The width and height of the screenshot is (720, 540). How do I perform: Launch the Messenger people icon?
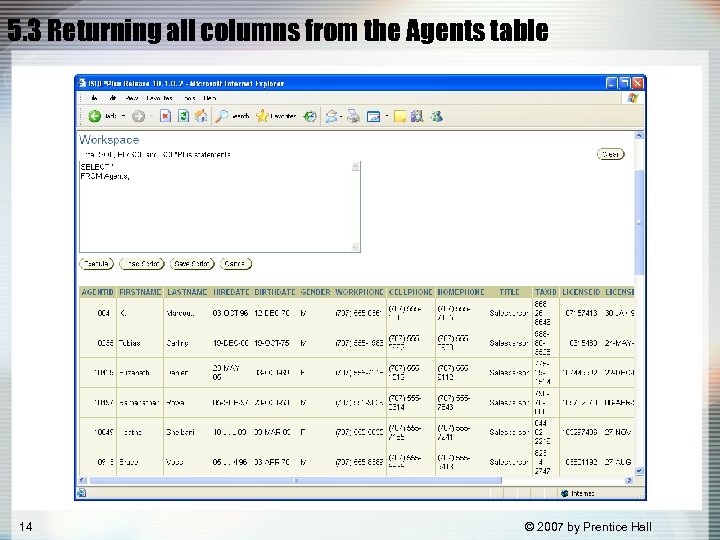[436, 117]
